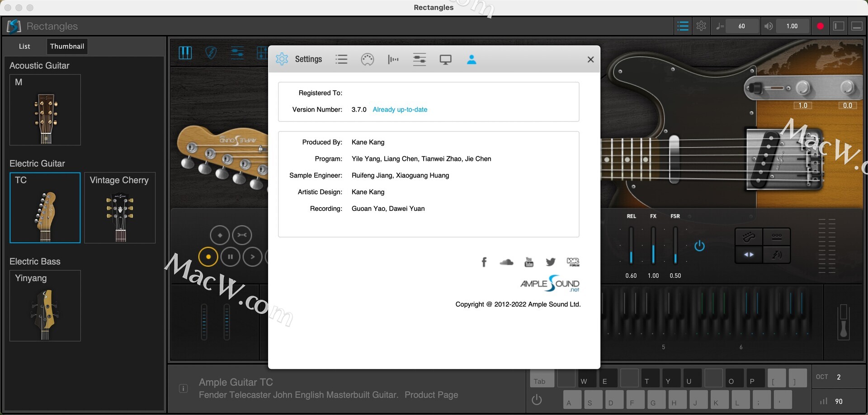
Task: Toggle the muted pick noise button in the grid
Action: pyautogui.click(x=777, y=255)
